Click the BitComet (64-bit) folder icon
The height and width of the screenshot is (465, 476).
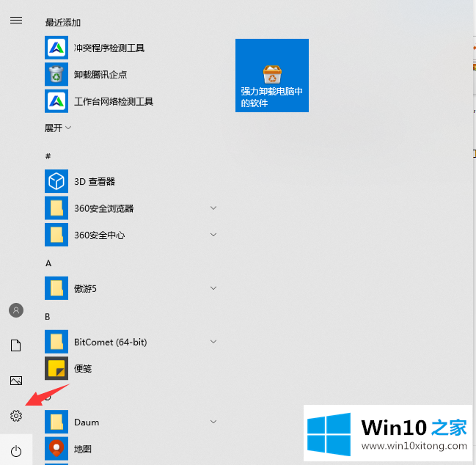(x=56, y=342)
